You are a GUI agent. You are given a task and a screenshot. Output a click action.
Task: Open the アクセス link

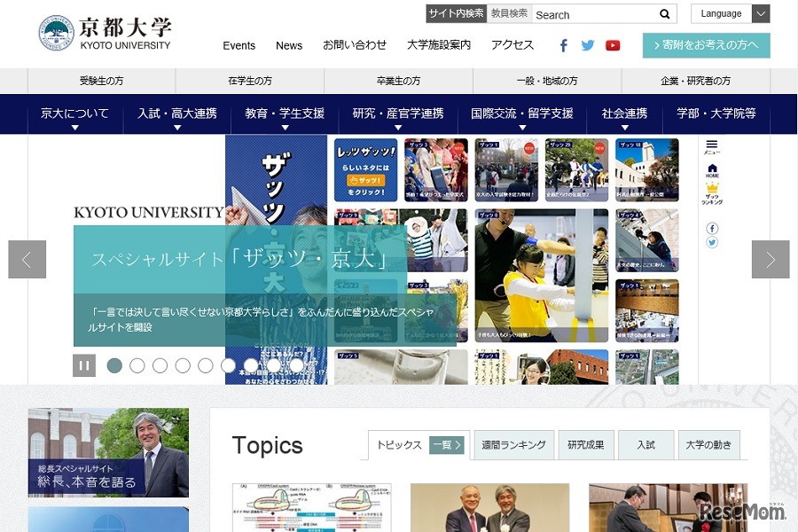[x=512, y=45]
